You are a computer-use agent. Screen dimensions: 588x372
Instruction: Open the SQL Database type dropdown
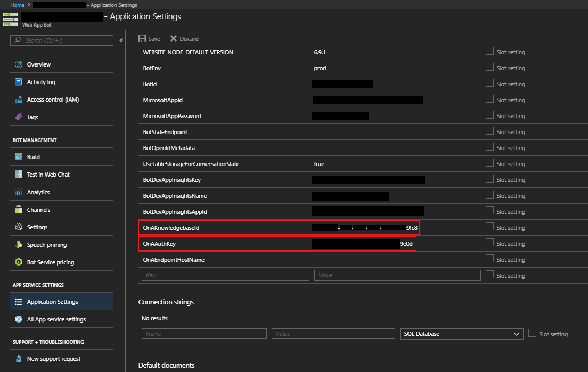[461, 334]
